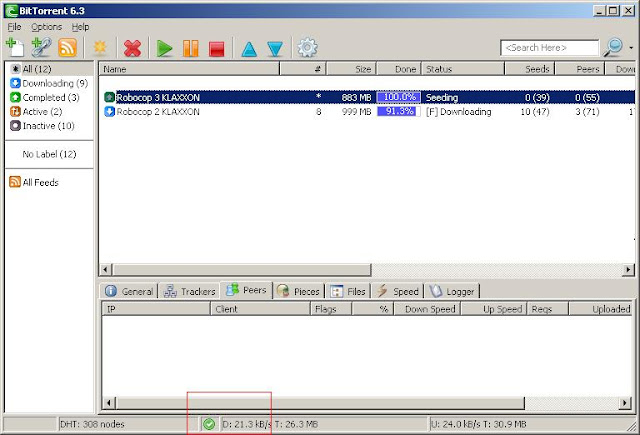
Task: Select No Label (12) entry
Action: tap(49, 154)
